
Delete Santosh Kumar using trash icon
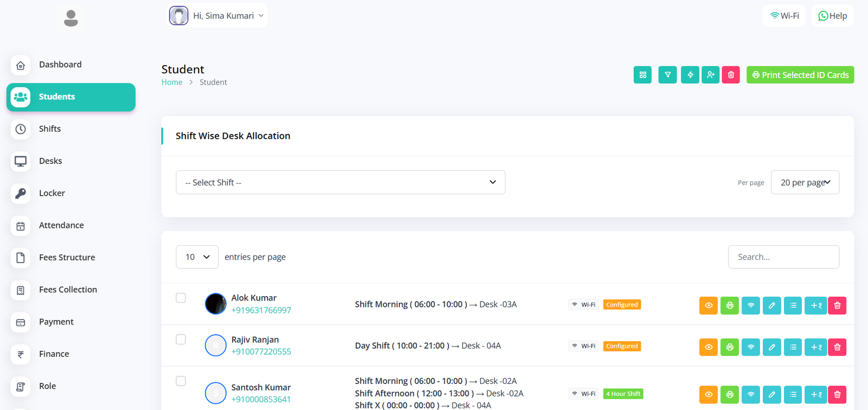tap(837, 394)
